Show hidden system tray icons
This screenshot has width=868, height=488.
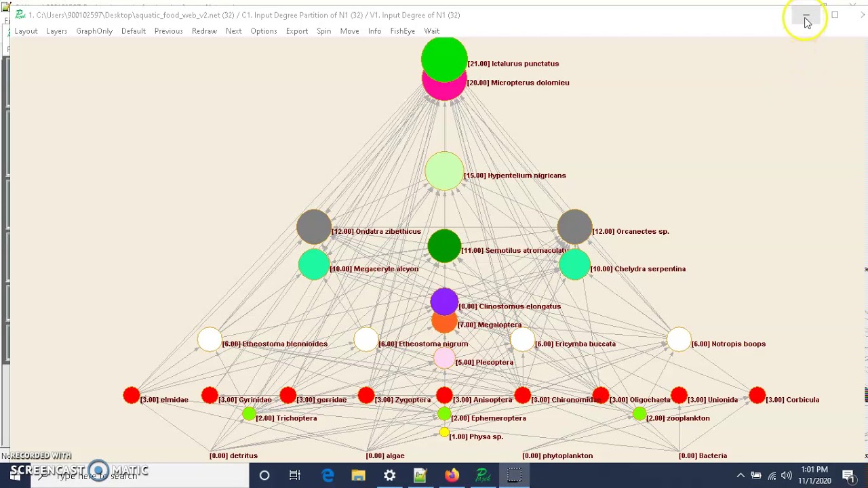click(741, 476)
